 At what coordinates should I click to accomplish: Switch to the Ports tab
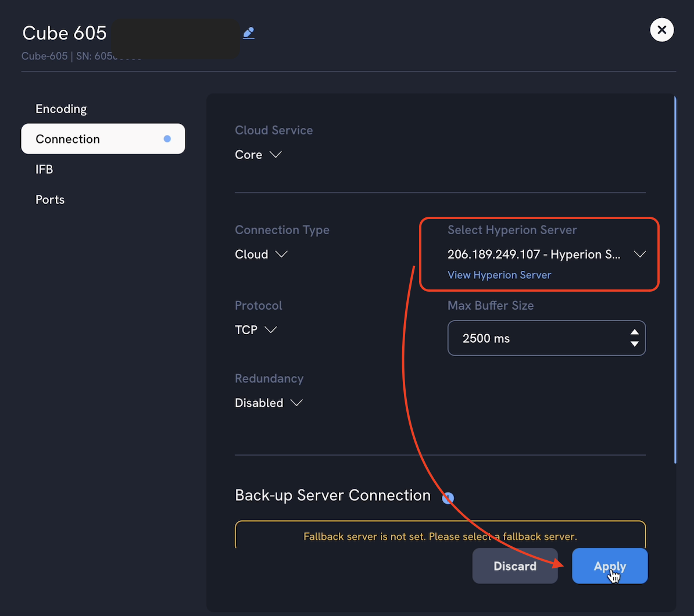click(49, 199)
